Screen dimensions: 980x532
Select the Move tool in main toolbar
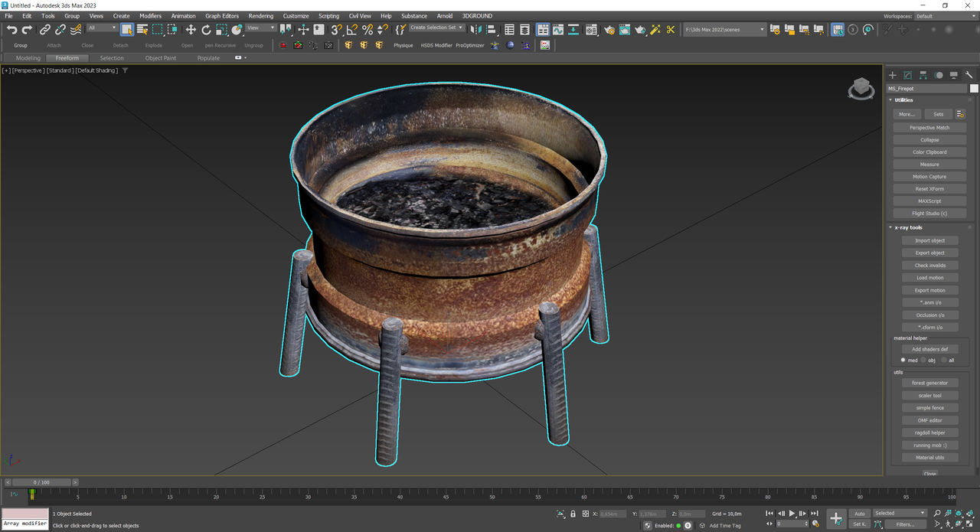[x=191, y=30]
